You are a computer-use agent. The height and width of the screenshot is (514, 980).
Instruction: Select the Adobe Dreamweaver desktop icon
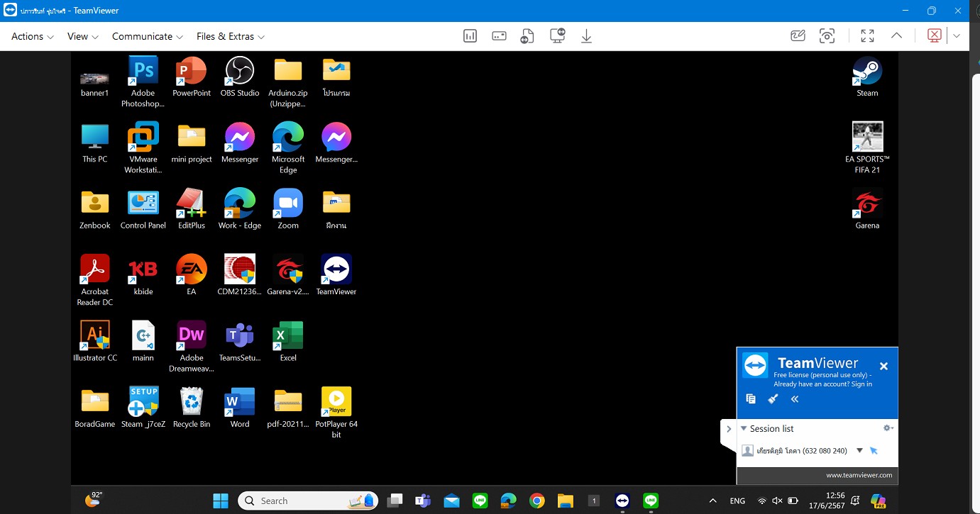[192, 347]
